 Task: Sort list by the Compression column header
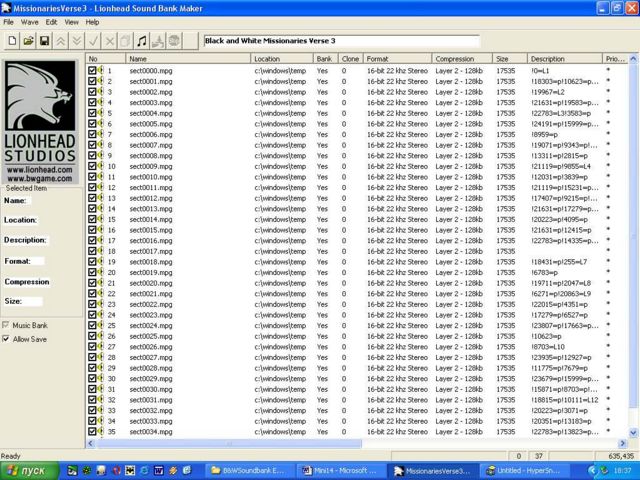tap(462, 59)
